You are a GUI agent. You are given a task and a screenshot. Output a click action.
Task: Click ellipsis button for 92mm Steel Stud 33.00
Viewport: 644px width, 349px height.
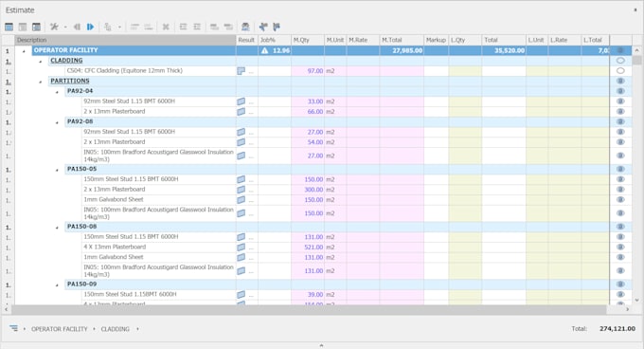click(251, 101)
